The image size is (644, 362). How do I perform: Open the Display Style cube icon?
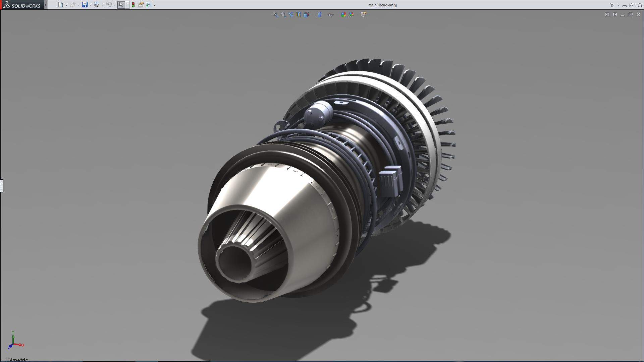tap(319, 14)
